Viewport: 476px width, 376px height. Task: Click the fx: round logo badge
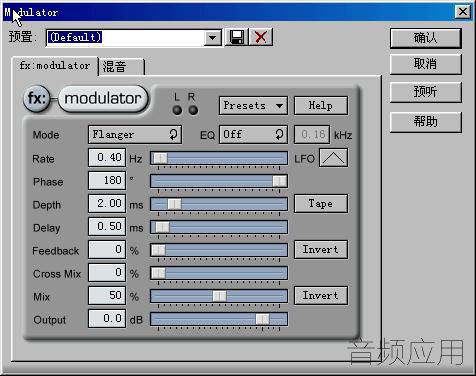pyautogui.click(x=37, y=98)
